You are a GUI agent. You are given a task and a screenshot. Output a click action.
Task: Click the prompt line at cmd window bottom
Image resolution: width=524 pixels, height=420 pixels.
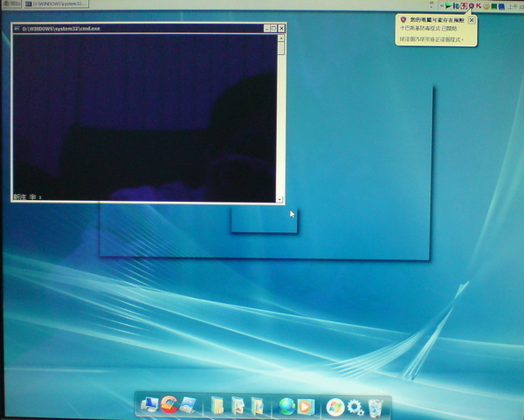28,197
